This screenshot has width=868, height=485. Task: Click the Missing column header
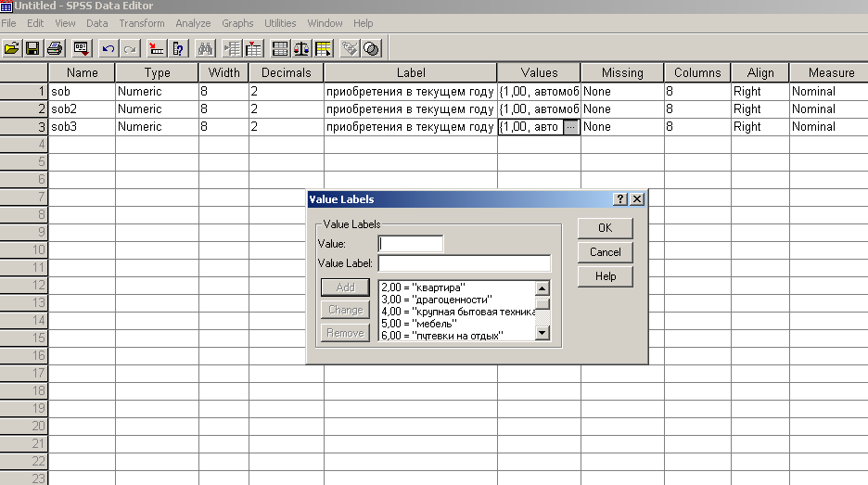[x=622, y=73]
